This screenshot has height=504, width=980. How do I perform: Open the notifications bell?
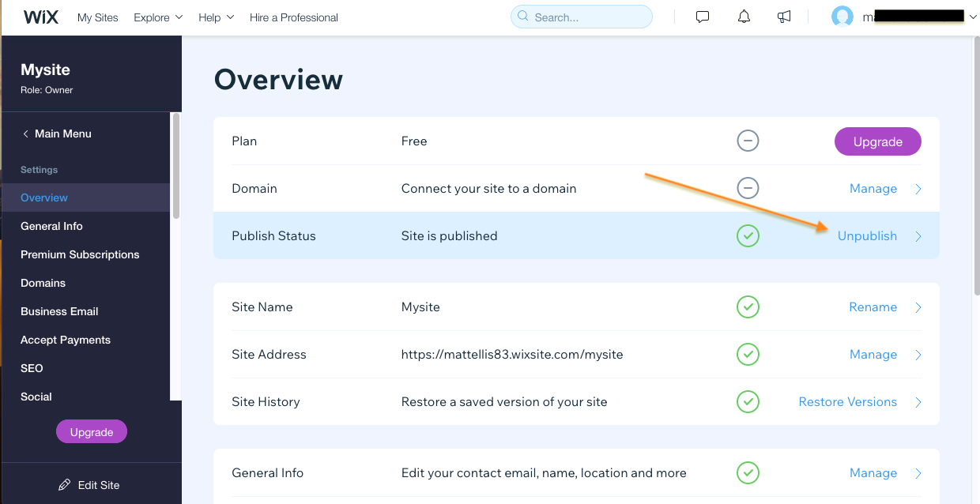pyautogui.click(x=744, y=17)
